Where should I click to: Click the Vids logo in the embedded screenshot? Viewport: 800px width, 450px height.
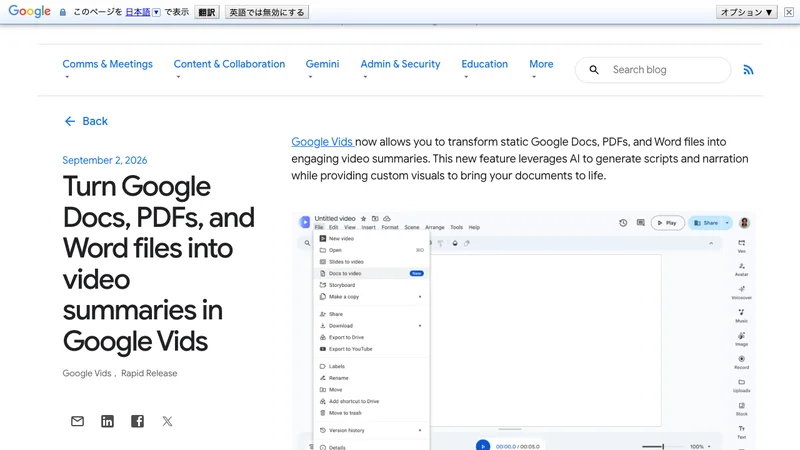[305, 222]
